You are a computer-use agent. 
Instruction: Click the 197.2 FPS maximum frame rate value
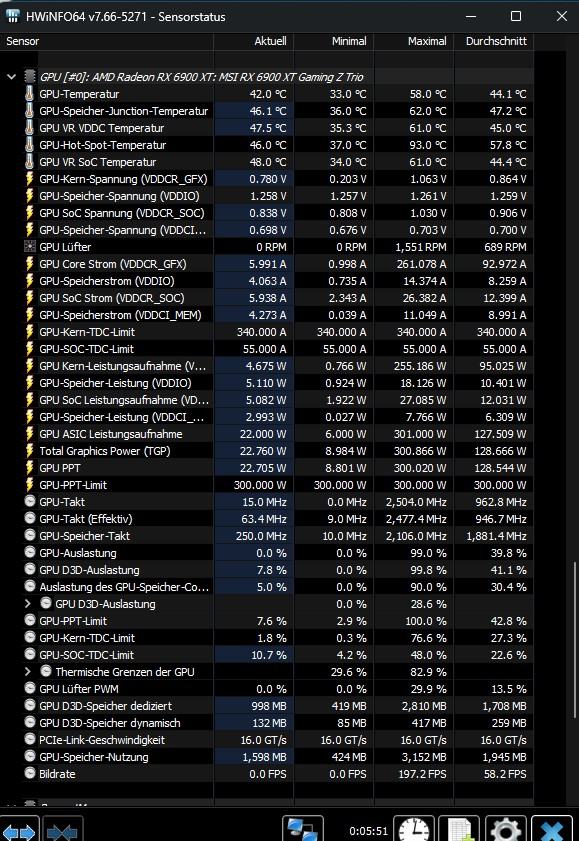pyautogui.click(x=422, y=774)
